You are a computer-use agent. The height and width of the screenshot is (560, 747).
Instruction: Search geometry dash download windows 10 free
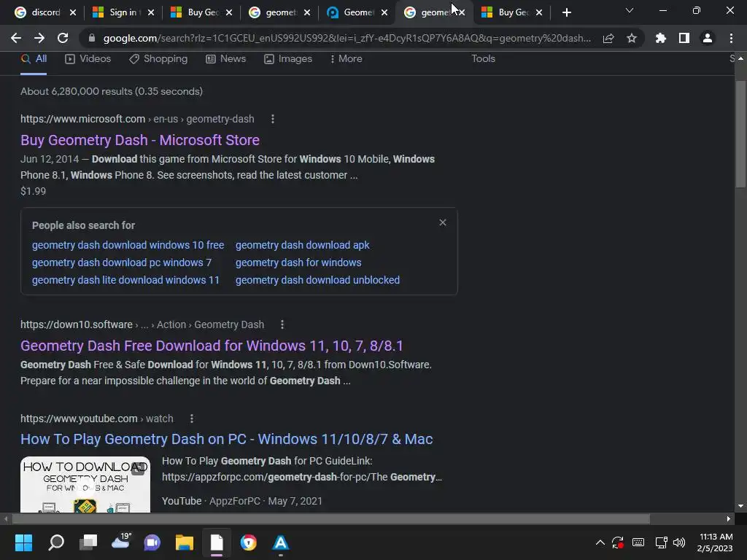pyautogui.click(x=128, y=245)
